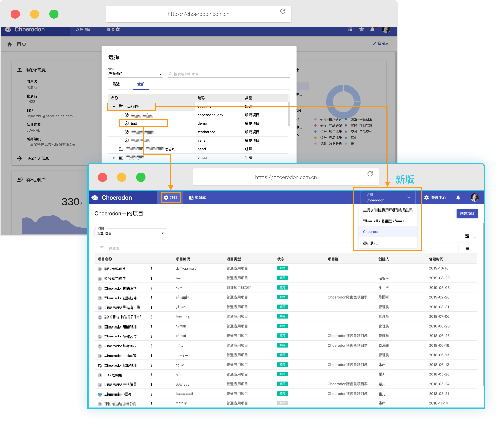Click 启用 status badge in 2019-10-18 row
504x428 pixels.
[282, 268]
